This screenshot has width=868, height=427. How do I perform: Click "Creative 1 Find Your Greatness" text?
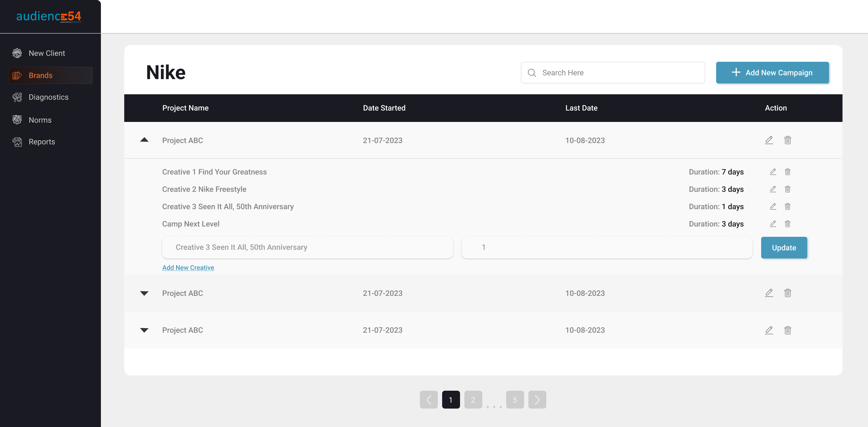tap(214, 172)
